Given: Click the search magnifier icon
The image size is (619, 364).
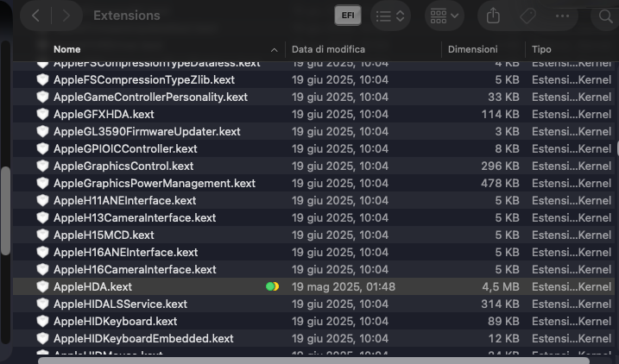Looking at the screenshot, I should coord(605,16).
